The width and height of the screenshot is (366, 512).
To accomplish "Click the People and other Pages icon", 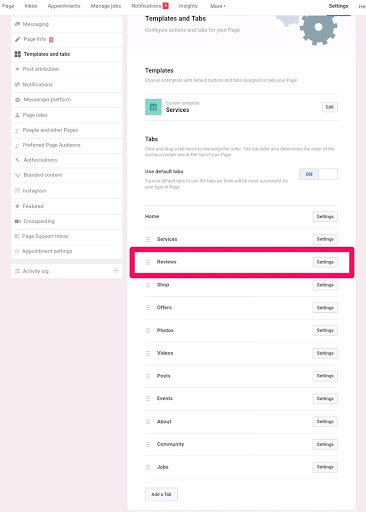I will click(17, 130).
